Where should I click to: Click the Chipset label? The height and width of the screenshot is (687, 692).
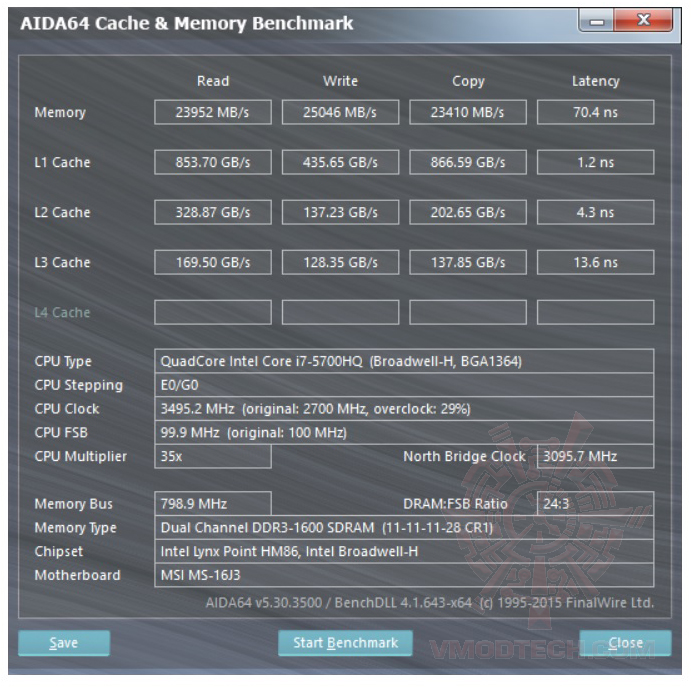pyautogui.click(x=58, y=552)
